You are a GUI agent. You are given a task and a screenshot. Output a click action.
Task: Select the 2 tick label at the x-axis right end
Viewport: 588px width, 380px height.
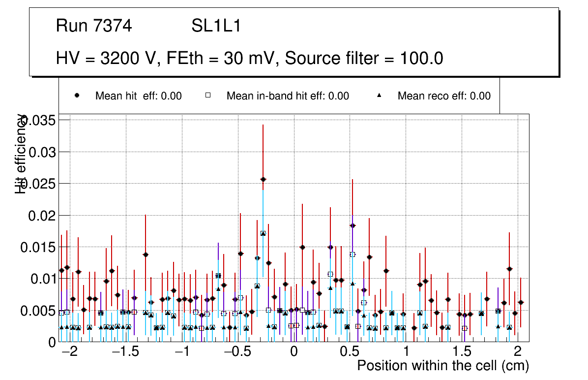[518, 352]
